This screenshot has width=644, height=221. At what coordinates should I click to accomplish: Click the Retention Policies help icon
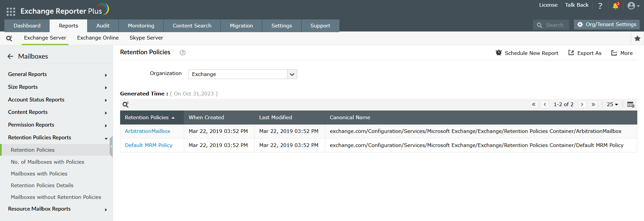pos(182,53)
